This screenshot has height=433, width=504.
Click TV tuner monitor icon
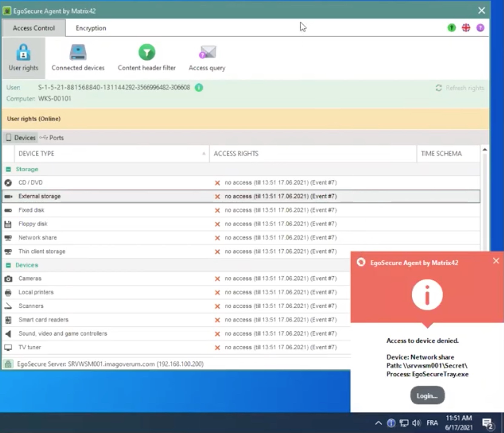tap(8, 347)
